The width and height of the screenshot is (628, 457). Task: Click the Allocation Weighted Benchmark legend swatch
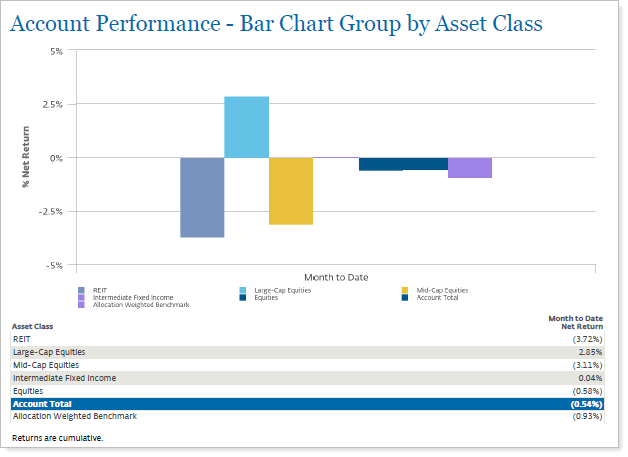pos(81,304)
